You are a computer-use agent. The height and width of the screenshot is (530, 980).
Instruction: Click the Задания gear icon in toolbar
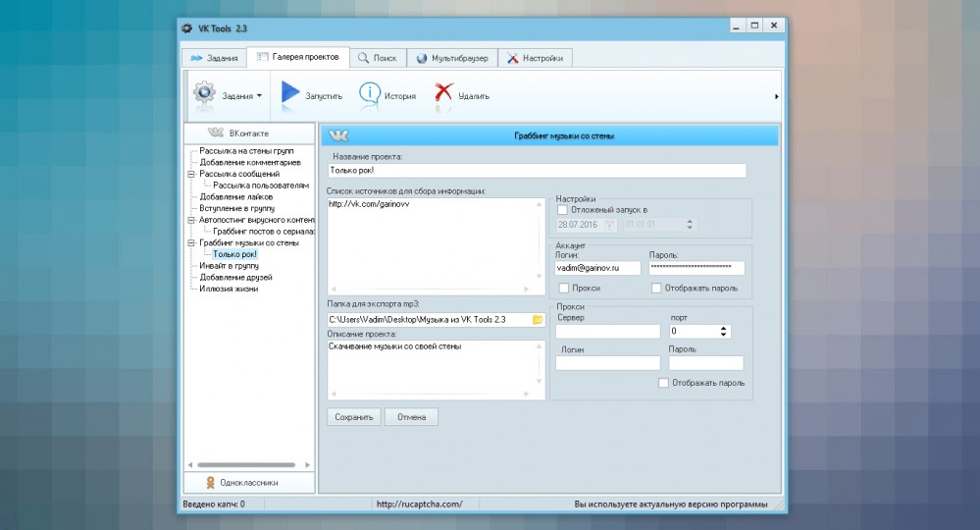point(204,92)
